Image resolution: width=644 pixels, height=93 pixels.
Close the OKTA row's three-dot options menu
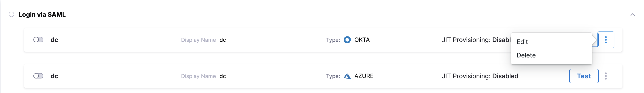[x=606, y=40]
